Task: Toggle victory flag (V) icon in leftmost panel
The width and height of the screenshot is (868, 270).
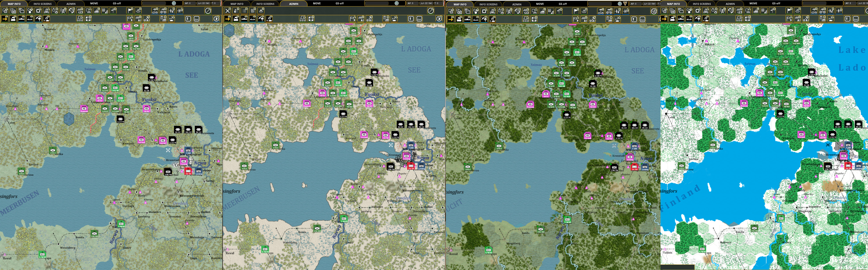Action: tap(130, 11)
